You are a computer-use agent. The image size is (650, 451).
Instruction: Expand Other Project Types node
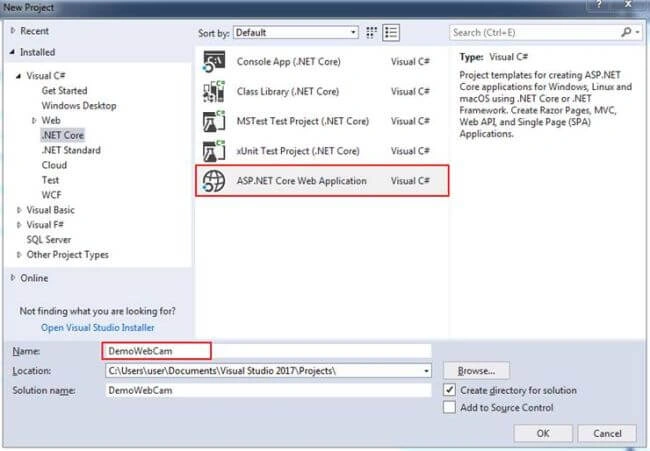19,255
